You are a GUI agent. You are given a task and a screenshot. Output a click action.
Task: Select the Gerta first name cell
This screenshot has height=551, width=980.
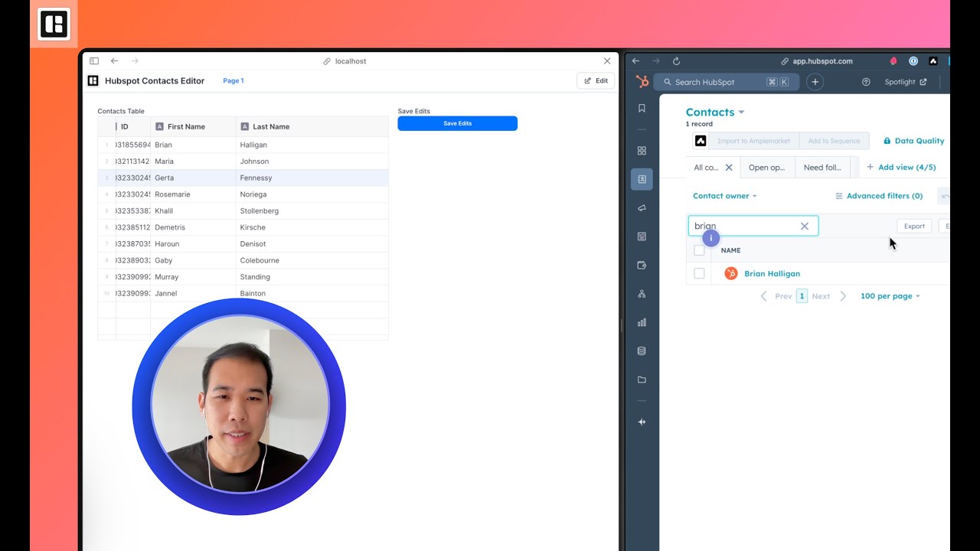point(193,178)
